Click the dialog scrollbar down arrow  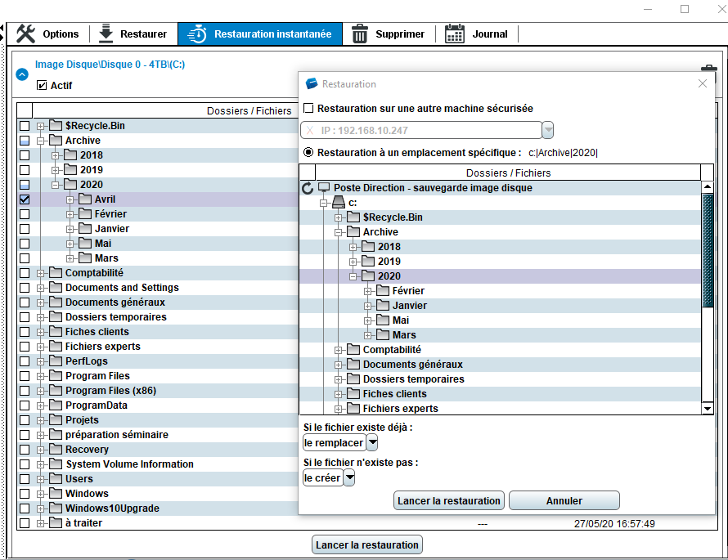coord(708,408)
